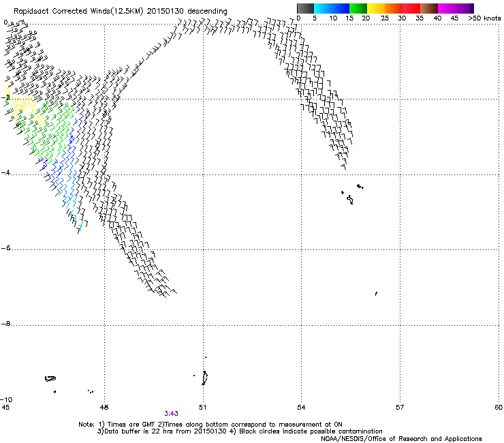
Task: Click the '20150130 descending' title text
Action: [x=187, y=11]
